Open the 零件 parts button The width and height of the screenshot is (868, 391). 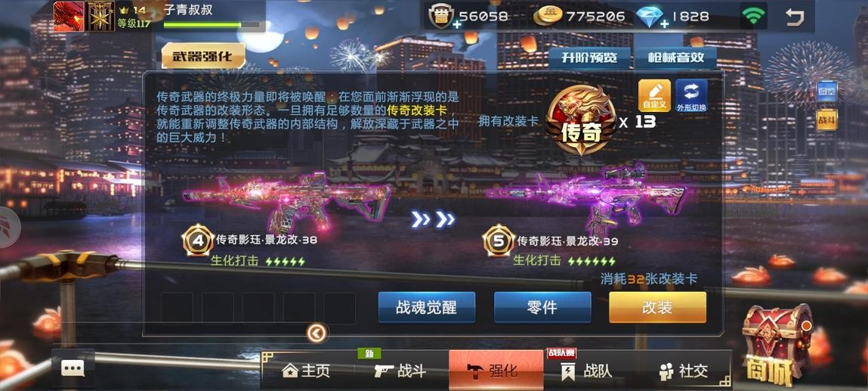click(542, 307)
